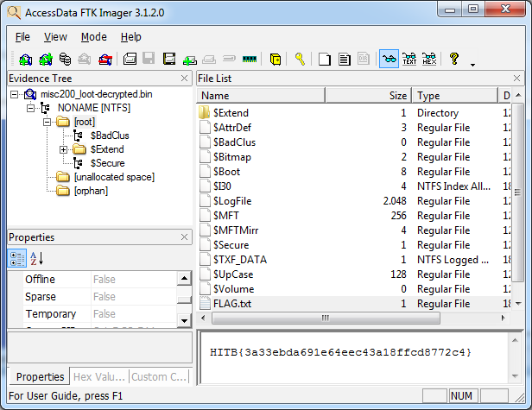This screenshot has width=532, height=410.
Task: Click the Add All Attached Devices icon
Action: point(44,60)
